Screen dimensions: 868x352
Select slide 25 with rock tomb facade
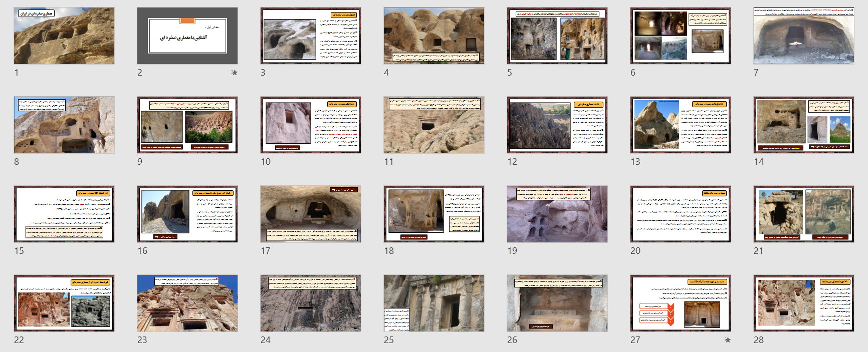[434, 303]
